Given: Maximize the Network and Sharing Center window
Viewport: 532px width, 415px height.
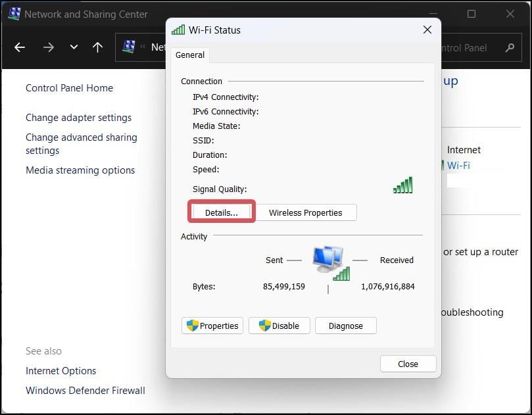Looking at the screenshot, I should (x=472, y=14).
